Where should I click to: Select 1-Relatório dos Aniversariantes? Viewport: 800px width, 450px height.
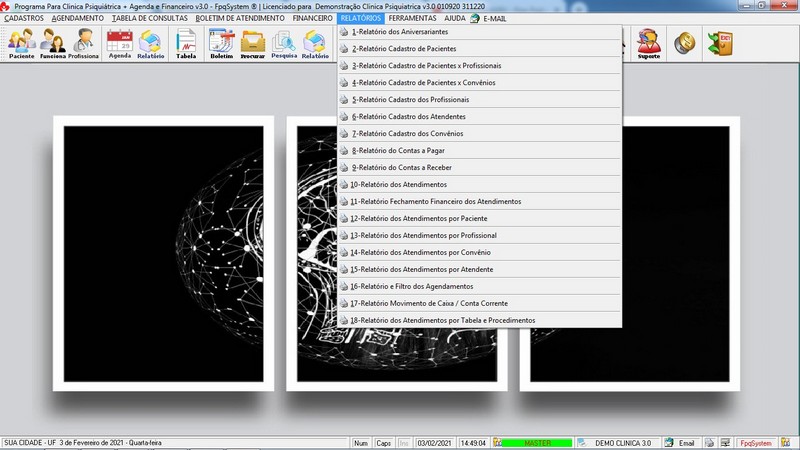[480, 32]
